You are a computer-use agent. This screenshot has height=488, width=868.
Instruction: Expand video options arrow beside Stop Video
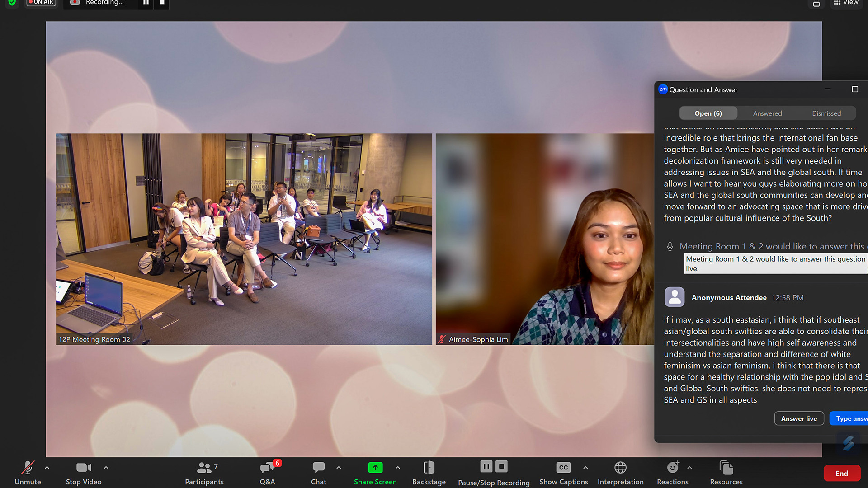point(106,468)
